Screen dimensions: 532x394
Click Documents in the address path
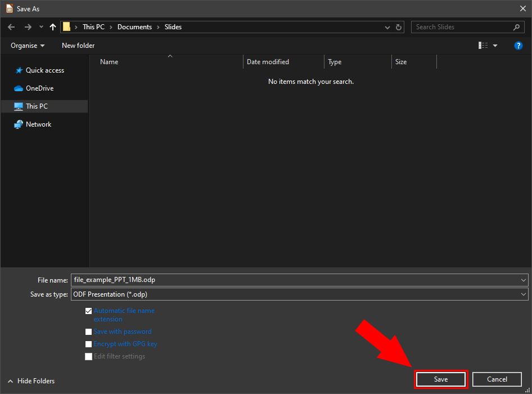pyautogui.click(x=134, y=27)
